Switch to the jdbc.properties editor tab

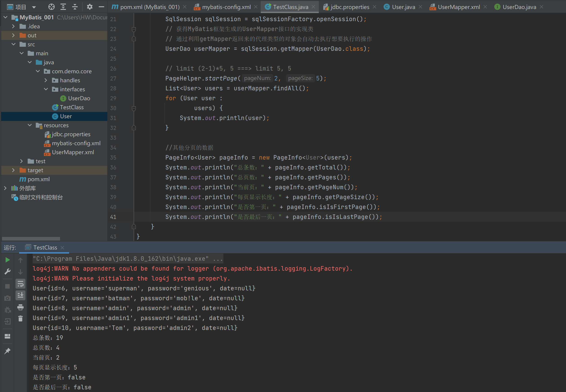[350, 7]
